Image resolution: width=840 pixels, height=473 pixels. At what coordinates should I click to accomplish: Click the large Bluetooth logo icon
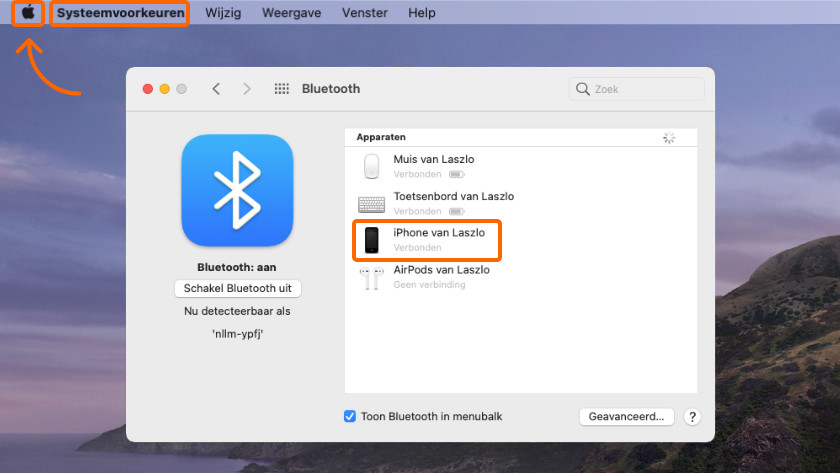(237, 190)
